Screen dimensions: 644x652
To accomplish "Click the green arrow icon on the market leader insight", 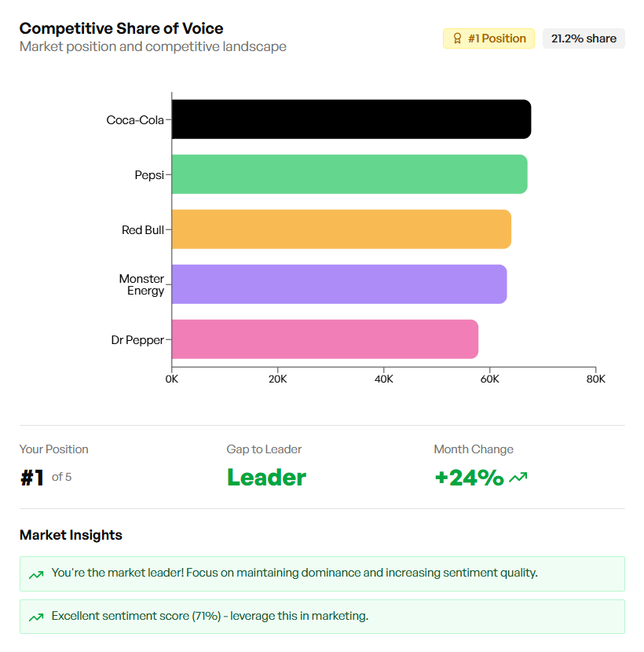I will click(x=35, y=573).
